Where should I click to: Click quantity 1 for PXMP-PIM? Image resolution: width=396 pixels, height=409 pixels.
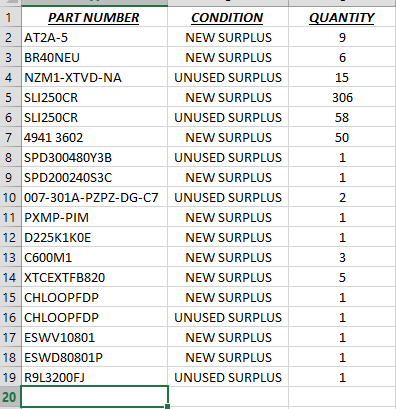(x=342, y=217)
